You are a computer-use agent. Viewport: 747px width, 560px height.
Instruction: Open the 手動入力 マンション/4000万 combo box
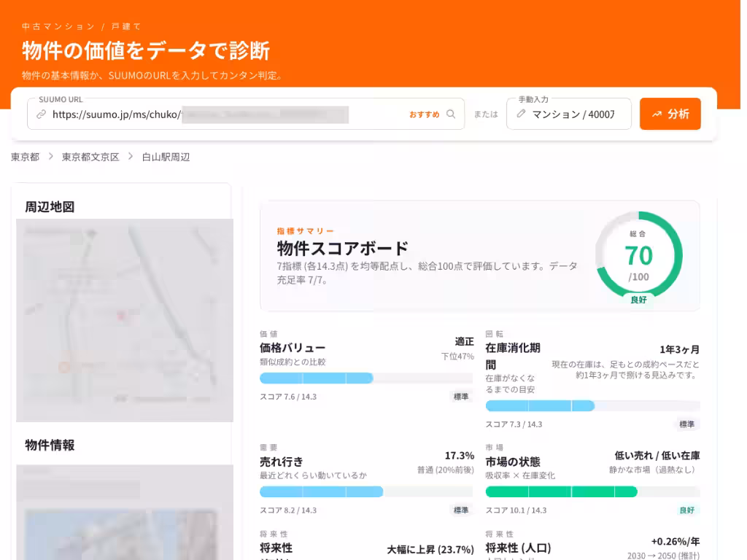pos(569,114)
